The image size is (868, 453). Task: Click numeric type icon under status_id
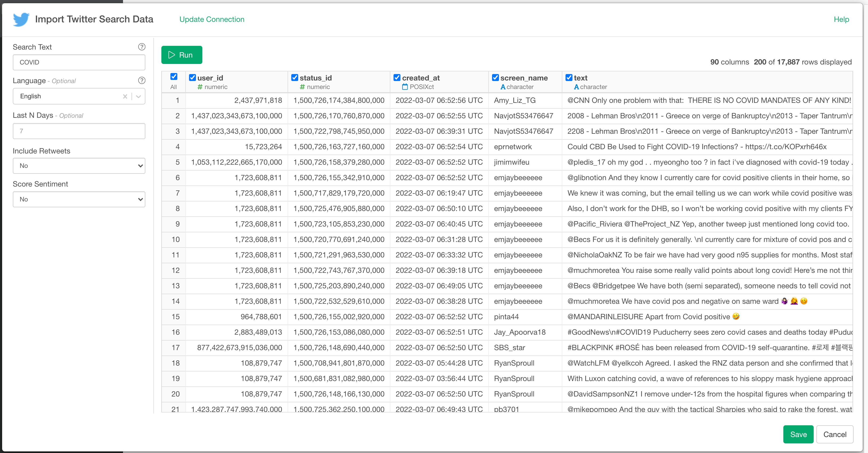pos(302,87)
